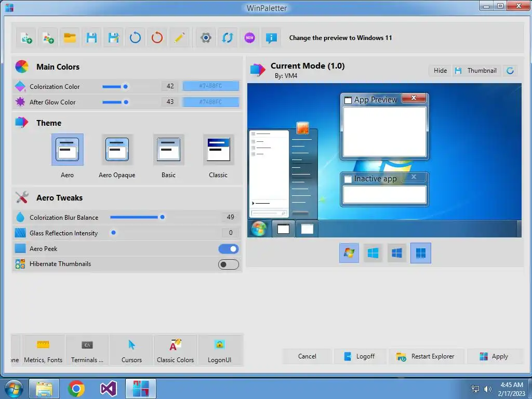
Task: Click the Thumbnail save button
Action: (476, 71)
